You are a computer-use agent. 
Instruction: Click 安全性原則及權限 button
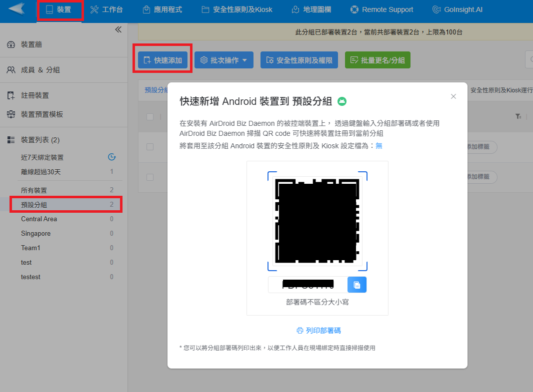[x=299, y=60]
